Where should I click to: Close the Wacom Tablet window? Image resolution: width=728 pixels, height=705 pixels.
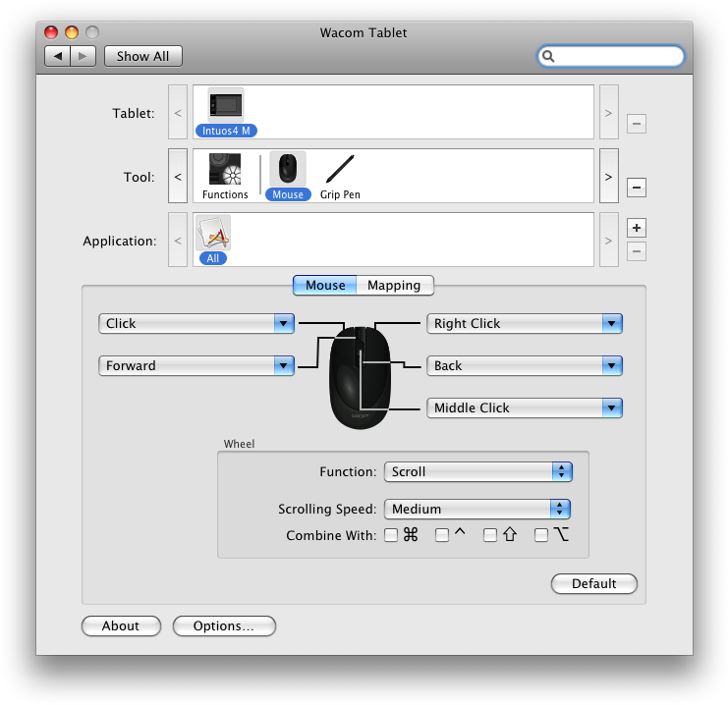(x=51, y=32)
